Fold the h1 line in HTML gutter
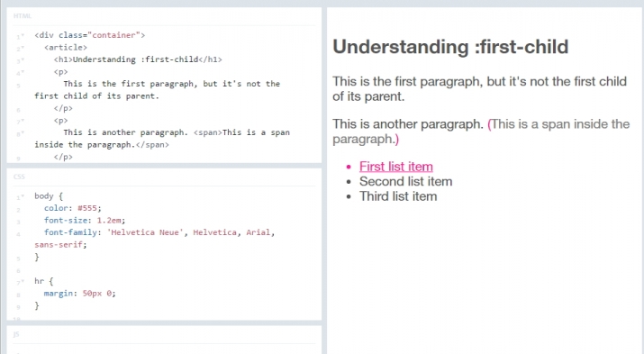This screenshot has height=354, width=644. (x=23, y=60)
